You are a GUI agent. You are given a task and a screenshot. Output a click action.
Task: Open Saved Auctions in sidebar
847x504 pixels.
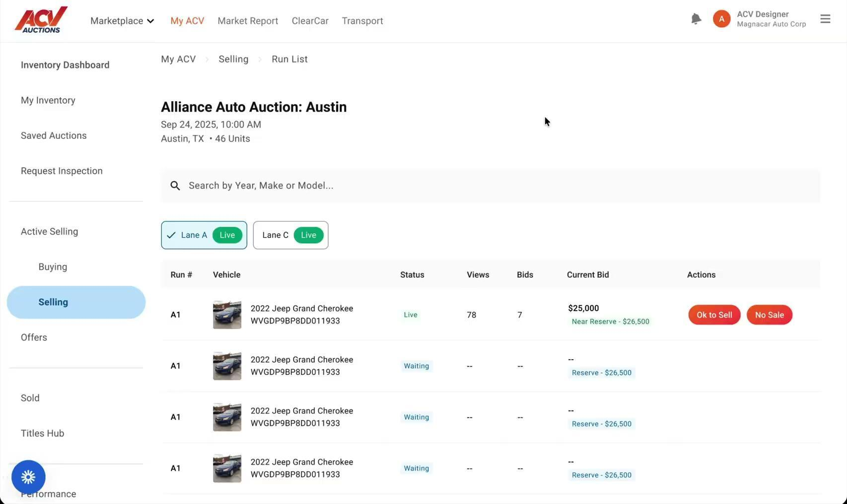(54, 135)
